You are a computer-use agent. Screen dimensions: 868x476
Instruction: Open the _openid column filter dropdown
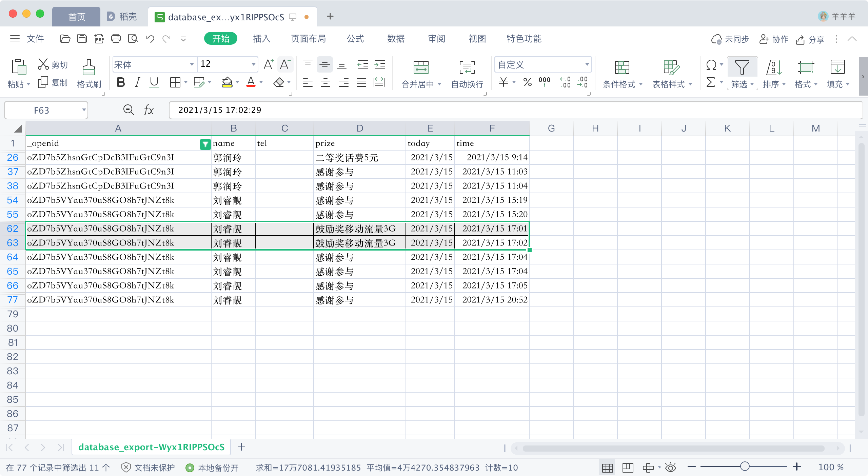[x=205, y=144]
